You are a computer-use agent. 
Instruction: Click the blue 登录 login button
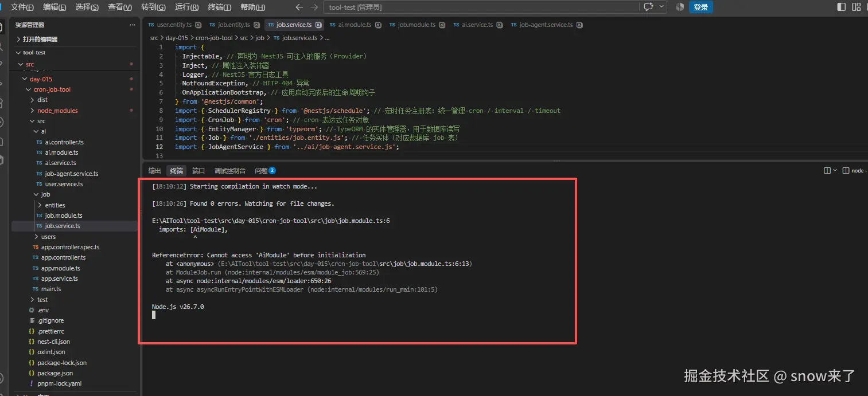coord(701,7)
